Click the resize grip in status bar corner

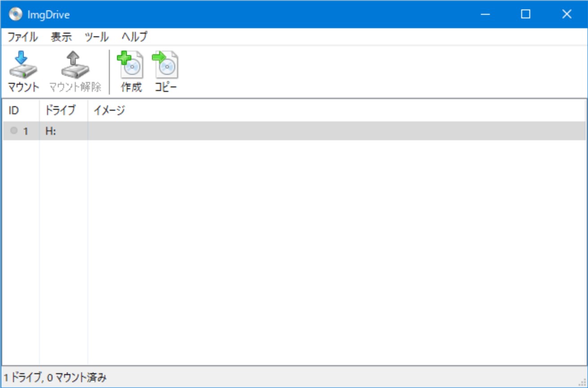point(582,383)
